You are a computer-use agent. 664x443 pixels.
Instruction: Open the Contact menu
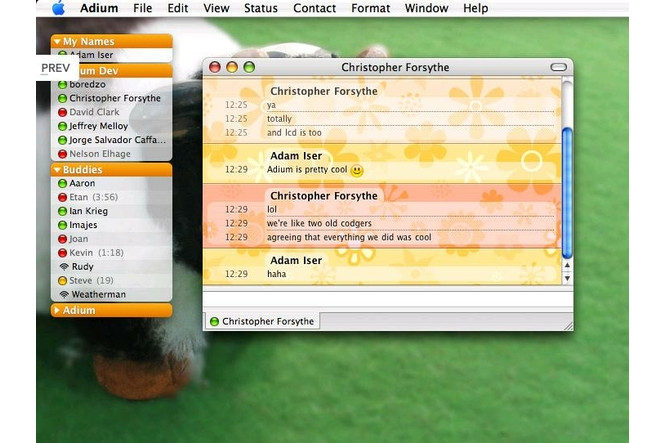tap(314, 8)
